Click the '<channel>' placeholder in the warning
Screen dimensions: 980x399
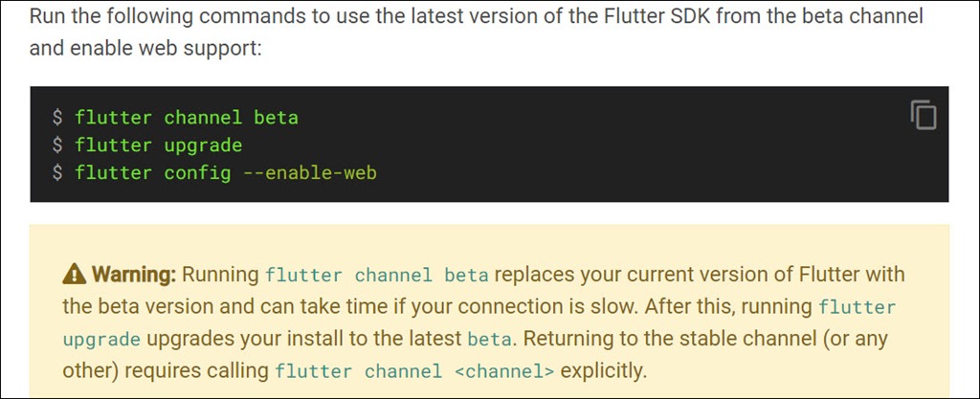[504, 371]
